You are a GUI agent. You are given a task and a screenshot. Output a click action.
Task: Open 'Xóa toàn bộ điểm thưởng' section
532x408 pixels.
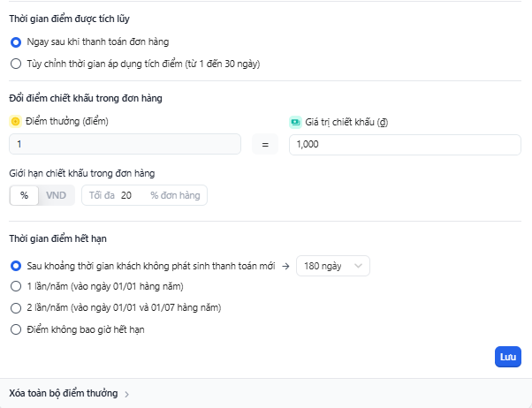click(x=63, y=393)
